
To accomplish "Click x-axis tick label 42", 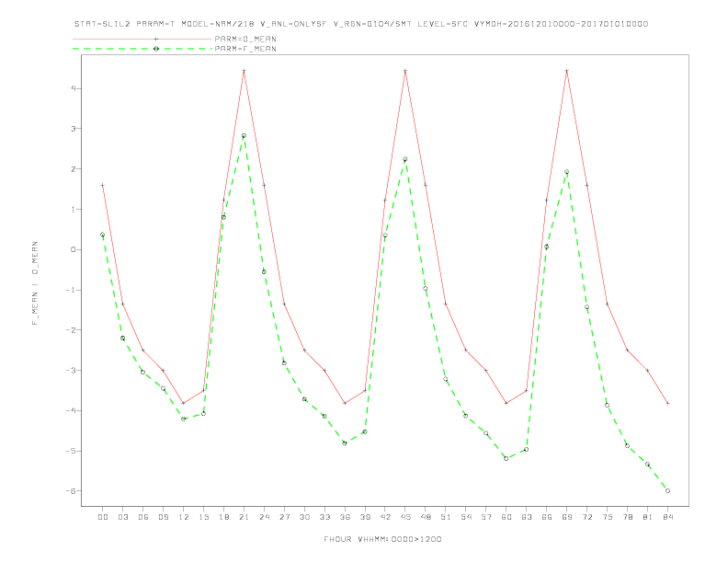I will (385, 517).
